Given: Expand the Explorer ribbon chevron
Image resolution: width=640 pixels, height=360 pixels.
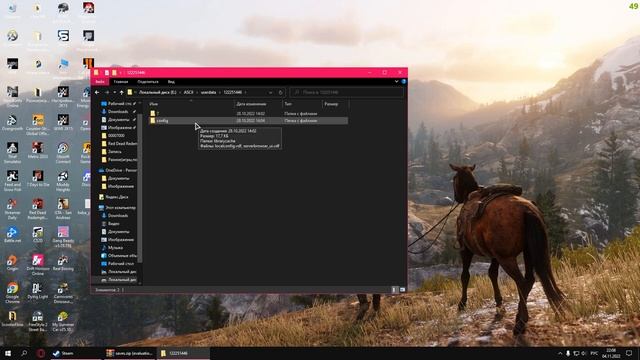Looking at the screenshot, I should click(x=396, y=82).
